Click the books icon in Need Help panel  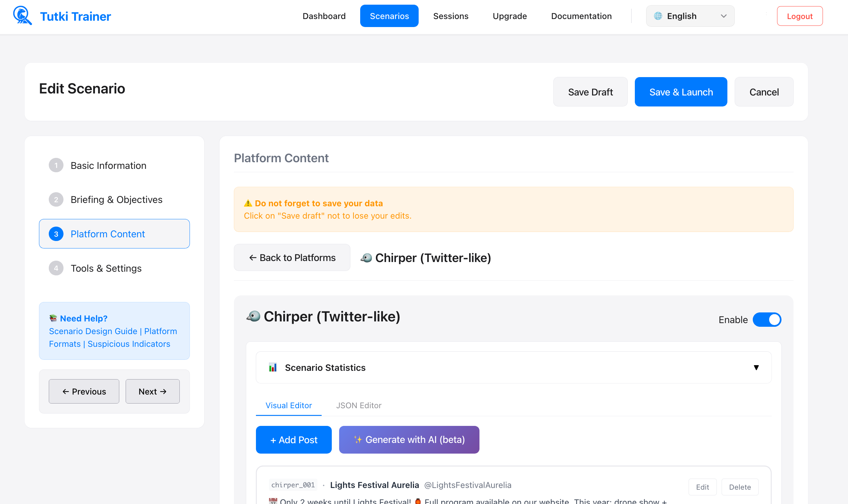(x=53, y=318)
